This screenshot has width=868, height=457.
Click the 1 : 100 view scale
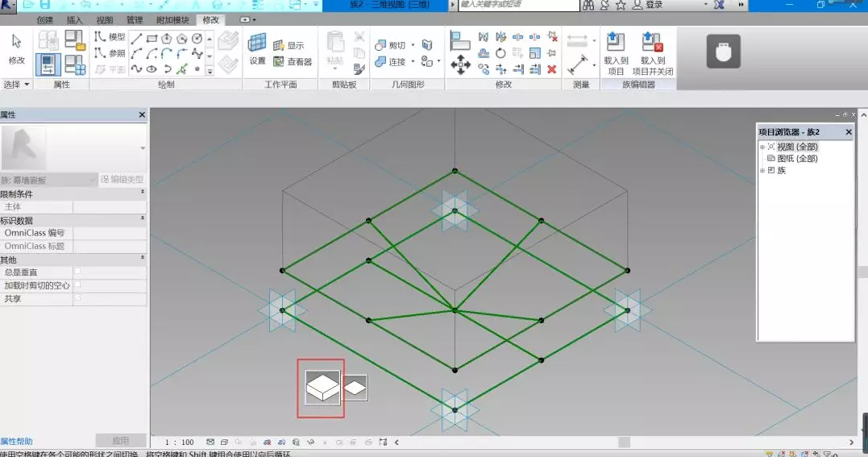[180, 442]
